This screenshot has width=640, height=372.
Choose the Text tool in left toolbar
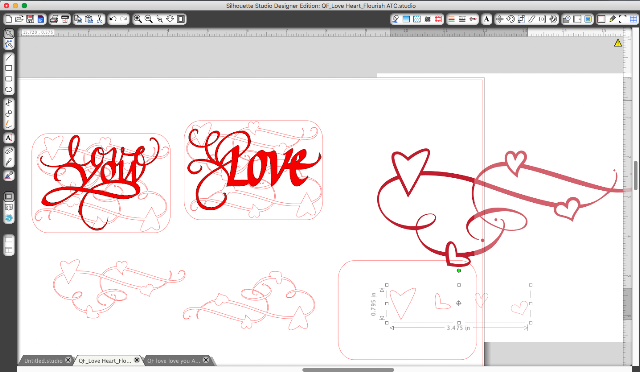9,138
